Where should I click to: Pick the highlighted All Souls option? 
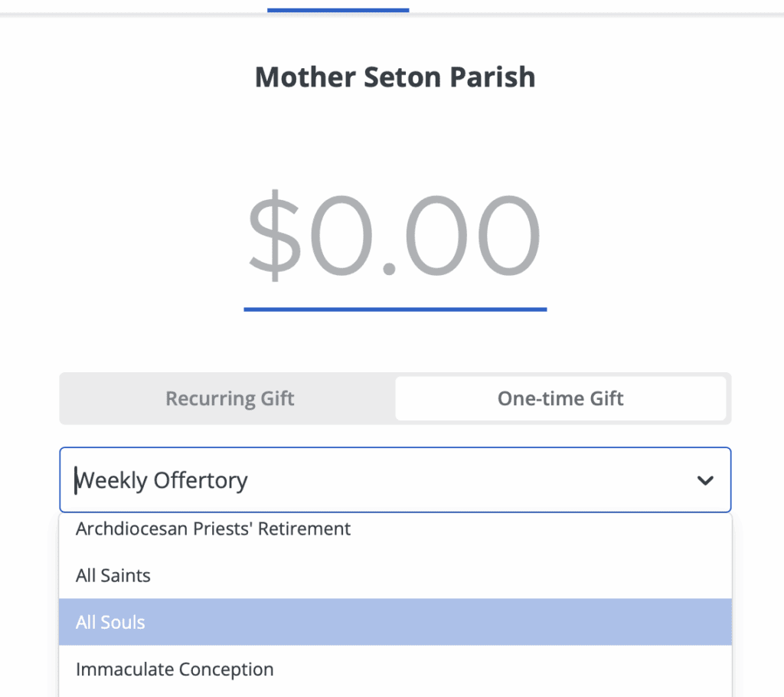pyautogui.click(x=110, y=622)
